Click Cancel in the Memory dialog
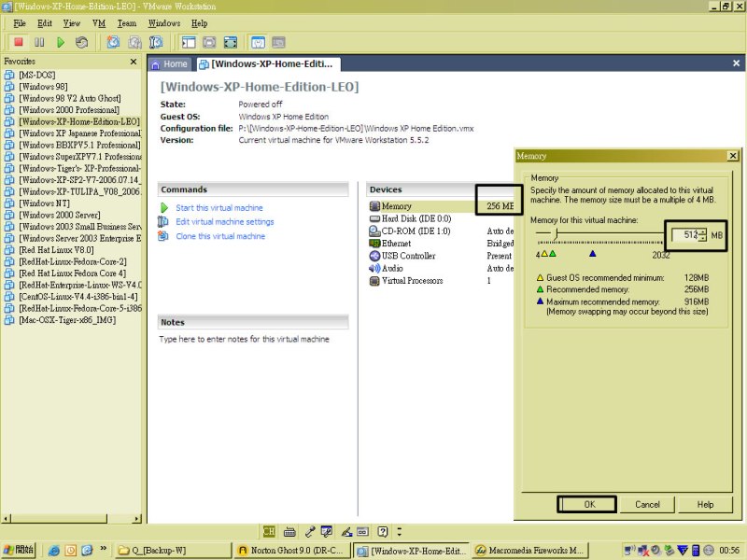The width and height of the screenshot is (747, 560). 647,504
